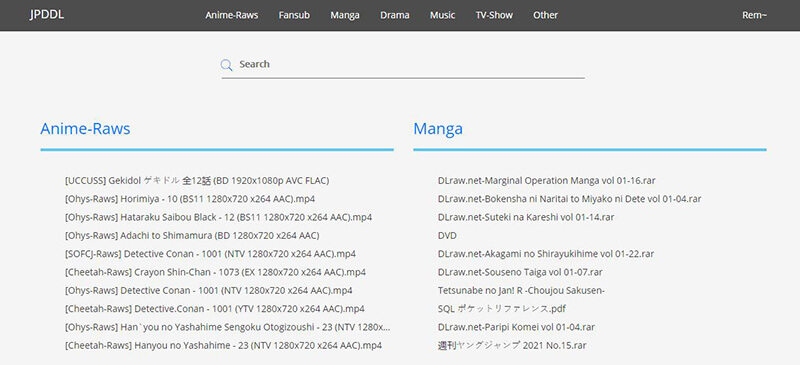Open Akagami no Shirayukihime vol 01-22.rar
Viewport: 800px width, 365px height.
point(546,254)
